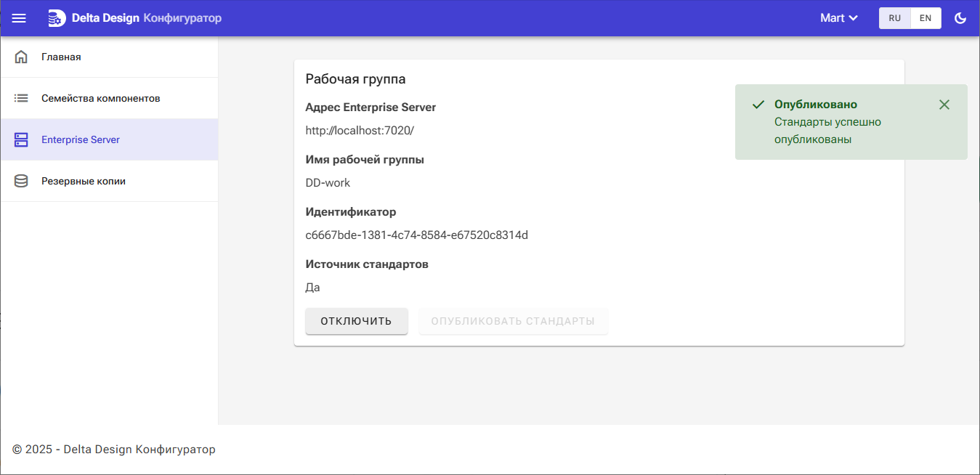Click the list icon beside Семейства компонентов

click(x=21, y=98)
